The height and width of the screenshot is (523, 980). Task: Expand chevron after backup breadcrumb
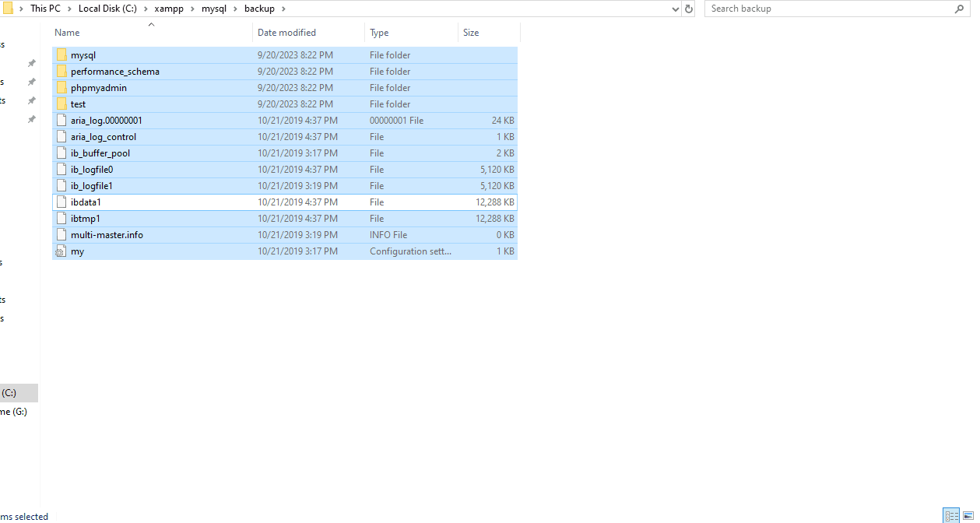tap(283, 9)
